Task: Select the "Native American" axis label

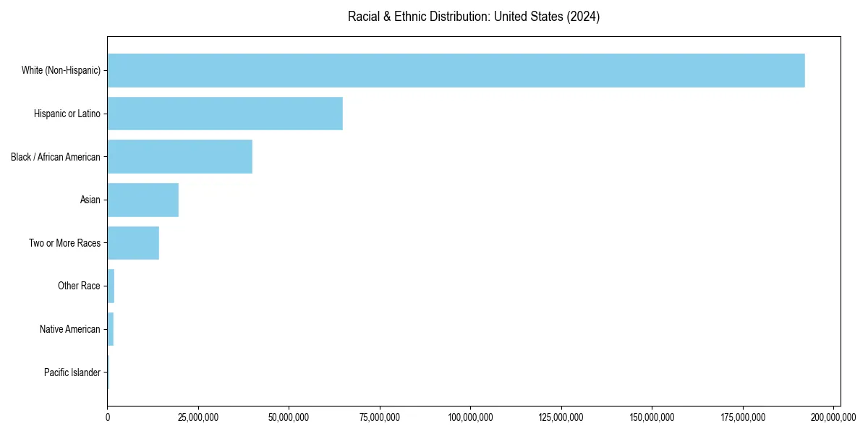Action: tap(70, 329)
